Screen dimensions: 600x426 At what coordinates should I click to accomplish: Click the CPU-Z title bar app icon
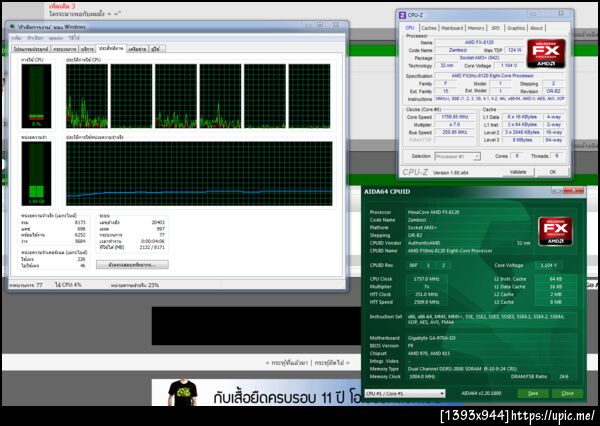tap(402, 15)
